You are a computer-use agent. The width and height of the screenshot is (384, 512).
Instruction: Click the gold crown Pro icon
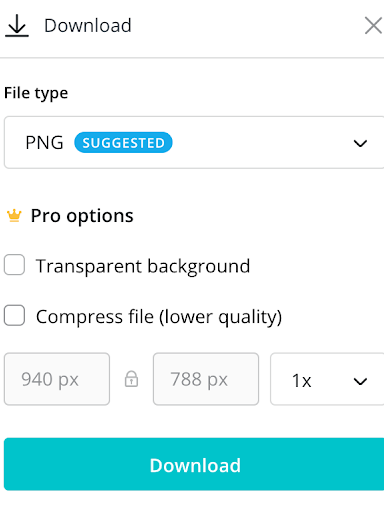coord(14,215)
